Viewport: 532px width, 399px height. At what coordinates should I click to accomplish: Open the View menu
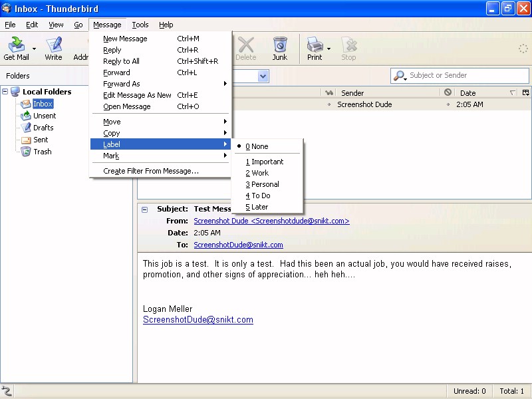click(56, 25)
